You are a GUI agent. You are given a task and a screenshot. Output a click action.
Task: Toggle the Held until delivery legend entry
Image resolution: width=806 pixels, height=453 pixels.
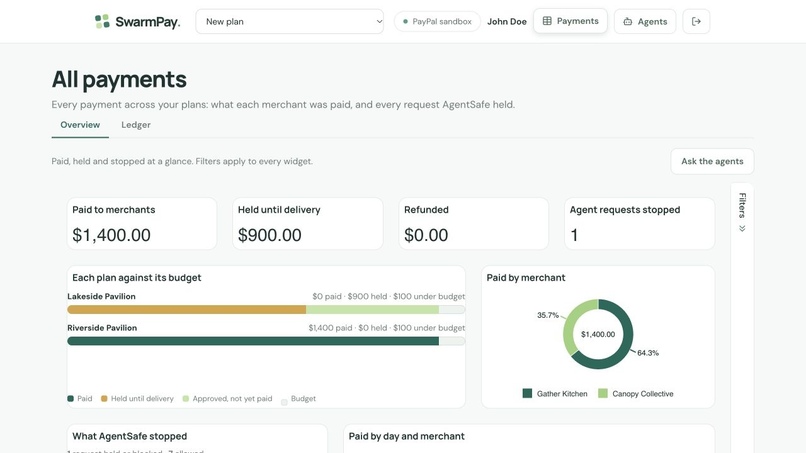coord(137,398)
